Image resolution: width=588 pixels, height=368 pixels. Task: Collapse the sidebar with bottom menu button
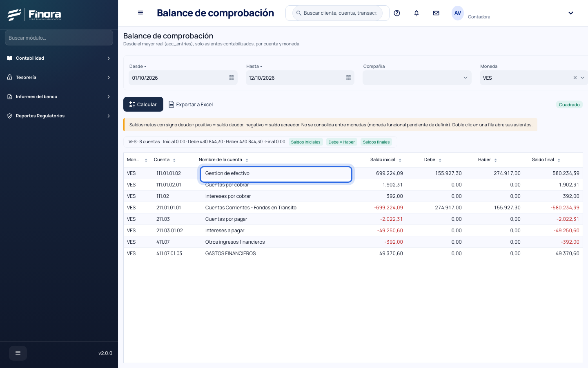[18, 353]
